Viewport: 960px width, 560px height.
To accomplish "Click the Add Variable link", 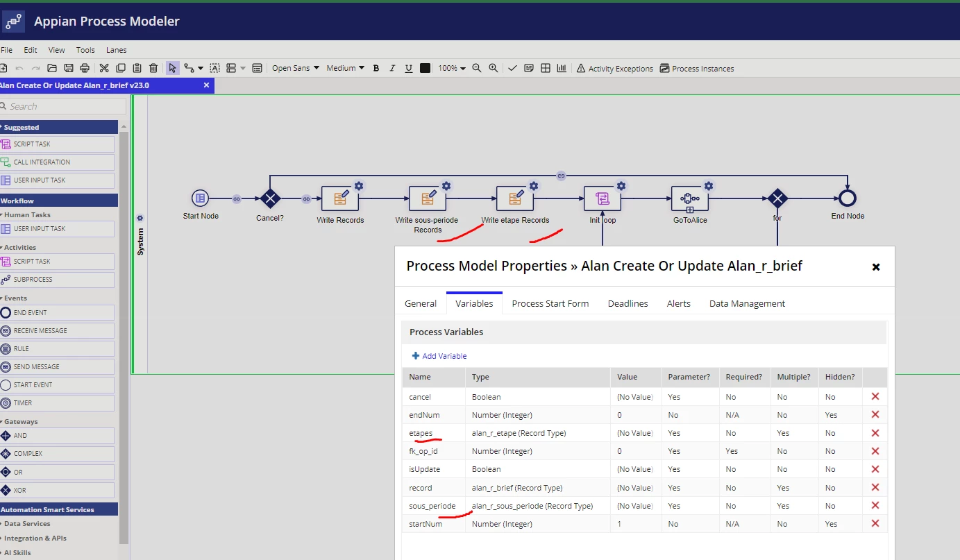I will point(439,356).
